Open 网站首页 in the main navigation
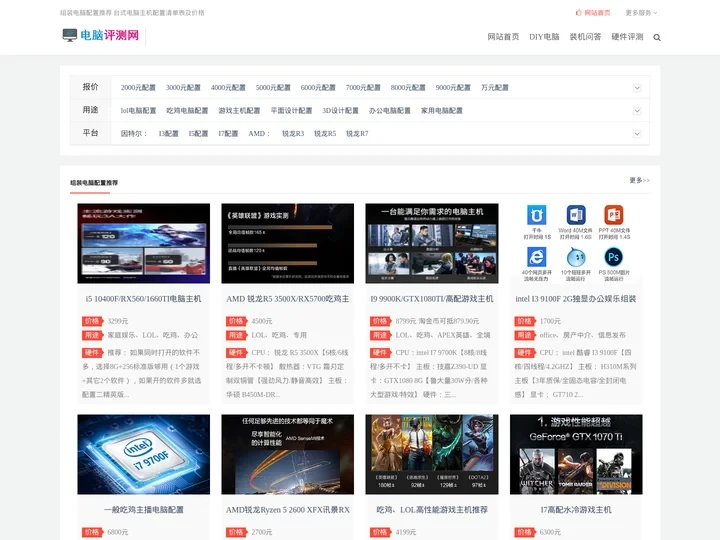 coord(503,37)
